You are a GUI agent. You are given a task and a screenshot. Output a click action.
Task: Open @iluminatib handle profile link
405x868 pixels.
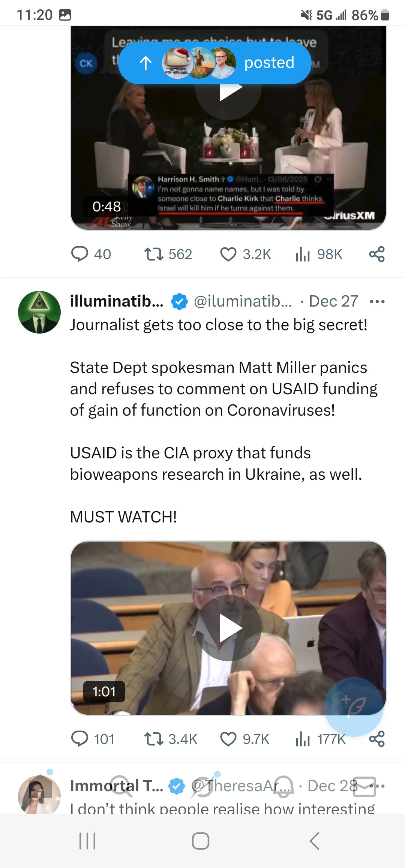(242, 301)
